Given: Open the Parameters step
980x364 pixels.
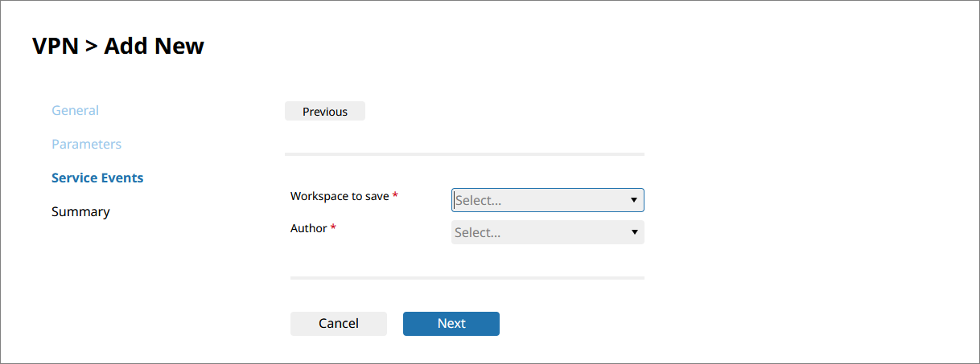Looking at the screenshot, I should click(x=86, y=144).
